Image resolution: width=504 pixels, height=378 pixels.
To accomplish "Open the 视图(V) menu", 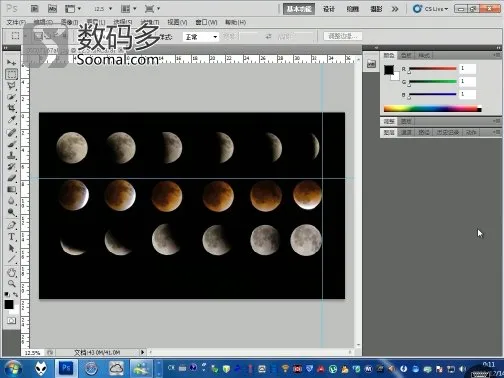I will (177, 22).
